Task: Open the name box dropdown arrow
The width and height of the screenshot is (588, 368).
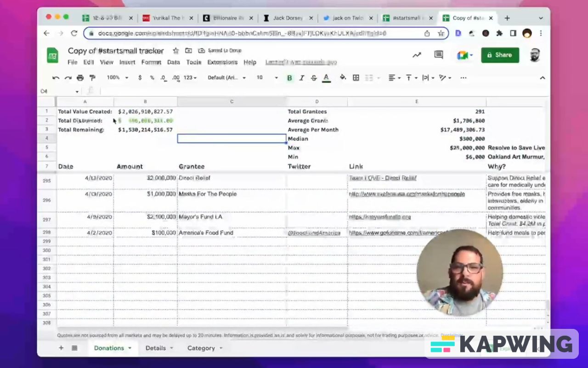Action: pyautogui.click(x=77, y=92)
